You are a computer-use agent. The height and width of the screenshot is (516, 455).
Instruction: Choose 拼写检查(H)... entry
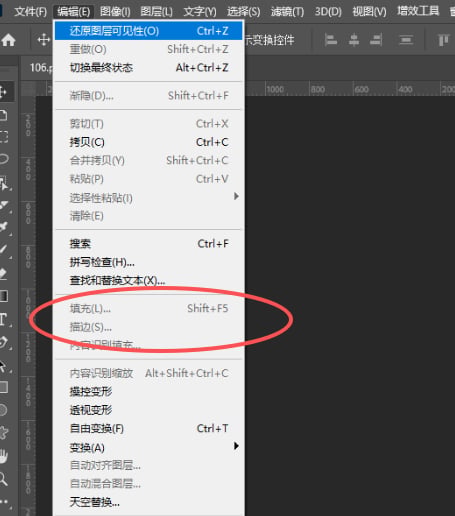tap(149, 262)
